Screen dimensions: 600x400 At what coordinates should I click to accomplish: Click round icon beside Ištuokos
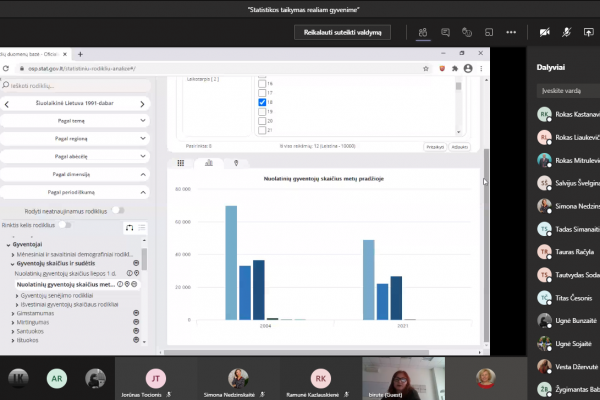coord(136,340)
